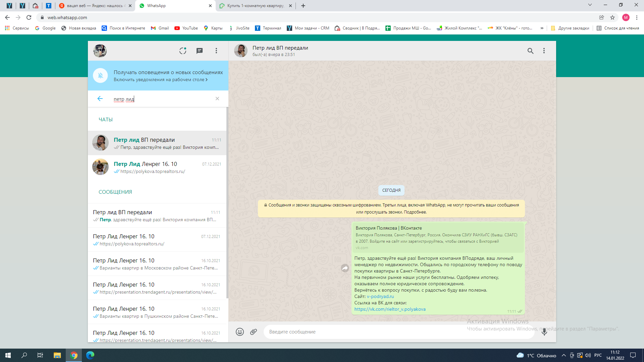Open Microsoft Edge from the taskbar

pos(90,355)
